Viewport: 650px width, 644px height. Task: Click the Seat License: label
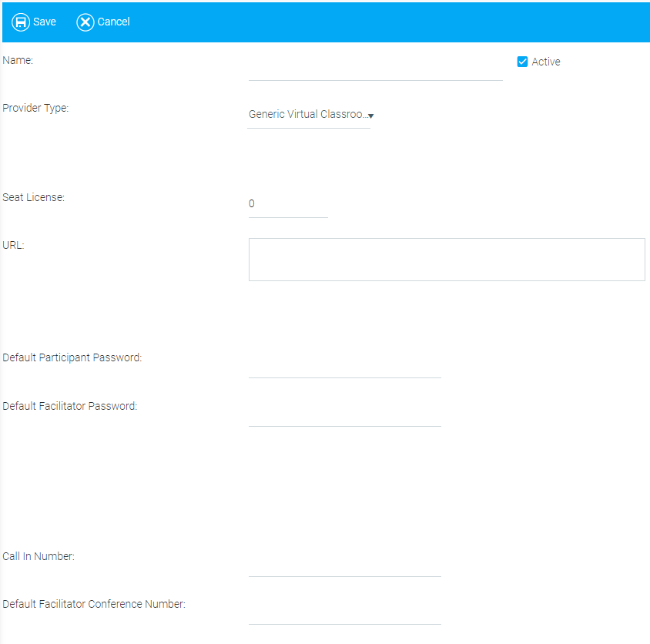coord(34,197)
